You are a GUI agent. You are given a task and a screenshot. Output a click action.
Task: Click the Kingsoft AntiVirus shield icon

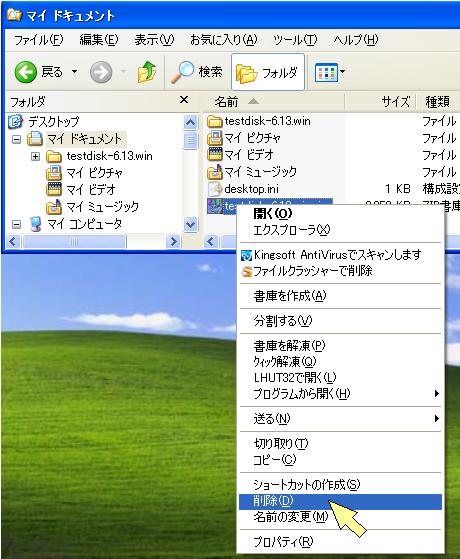pos(246,255)
